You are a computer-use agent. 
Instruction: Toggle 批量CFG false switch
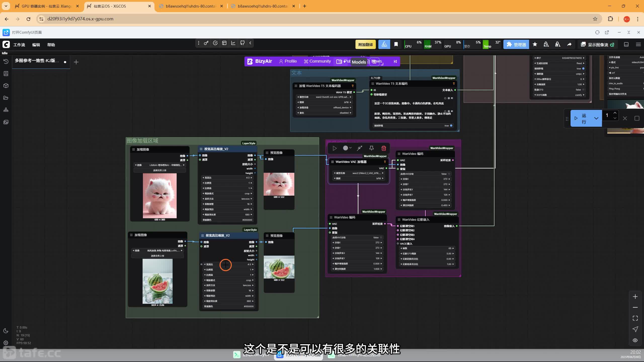click(x=559, y=90)
